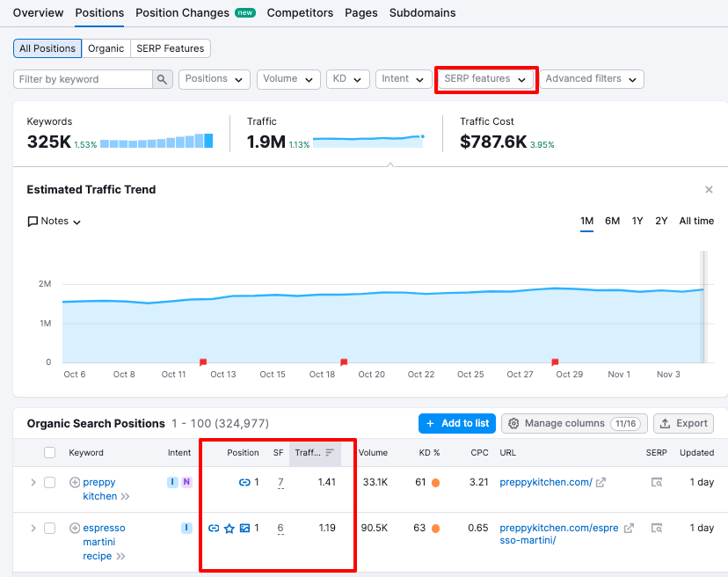Screen dimensions: 728x577
Task: Click the plus icon beside espresso martini recipe
Action: [75, 529]
